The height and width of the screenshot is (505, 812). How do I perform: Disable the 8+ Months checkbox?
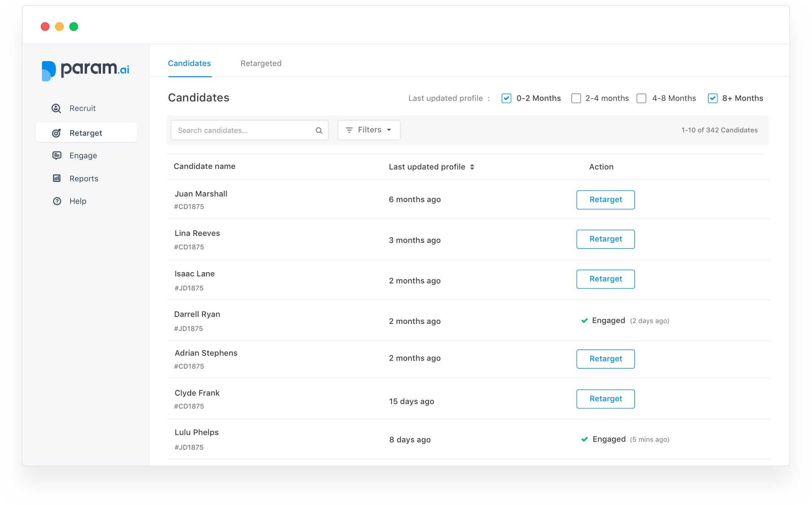(712, 98)
